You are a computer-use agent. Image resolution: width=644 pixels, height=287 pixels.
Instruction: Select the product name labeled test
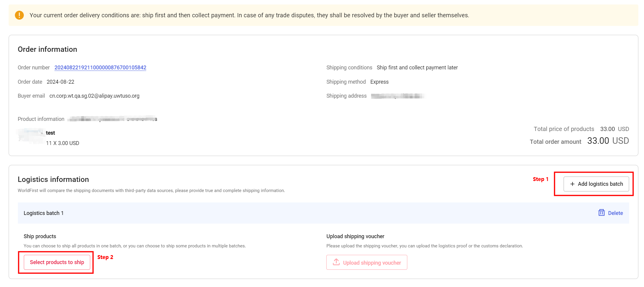(50, 133)
